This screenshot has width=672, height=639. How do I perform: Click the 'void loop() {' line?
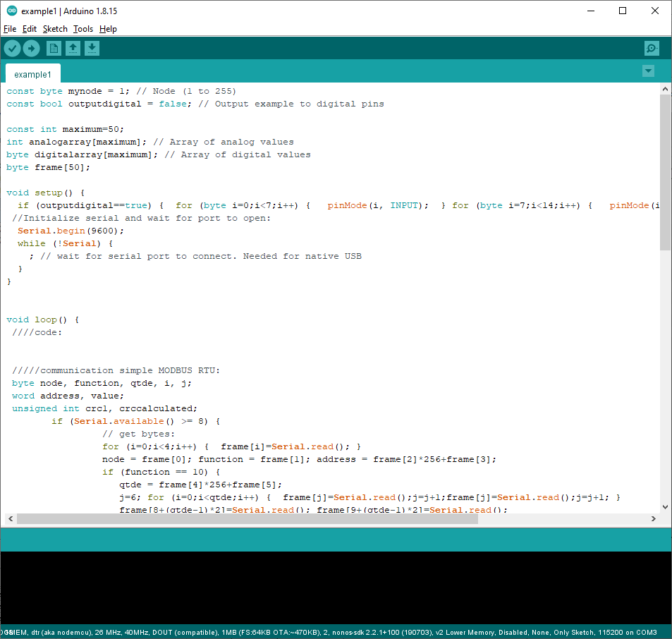(42, 319)
